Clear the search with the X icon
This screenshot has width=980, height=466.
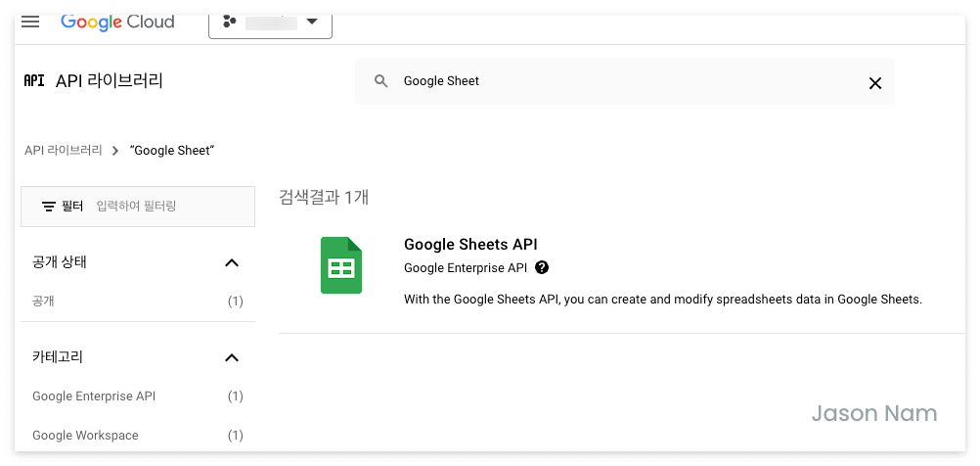[x=875, y=83]
